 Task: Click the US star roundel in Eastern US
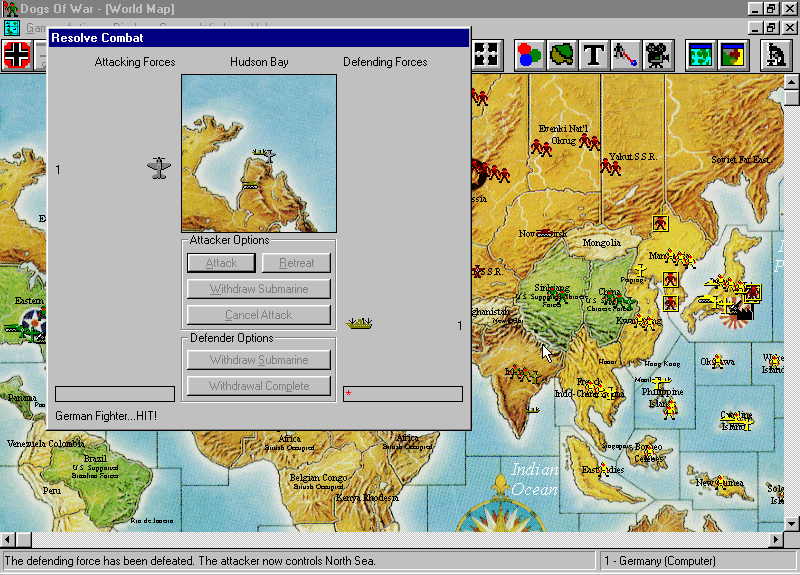pos(35,323)
